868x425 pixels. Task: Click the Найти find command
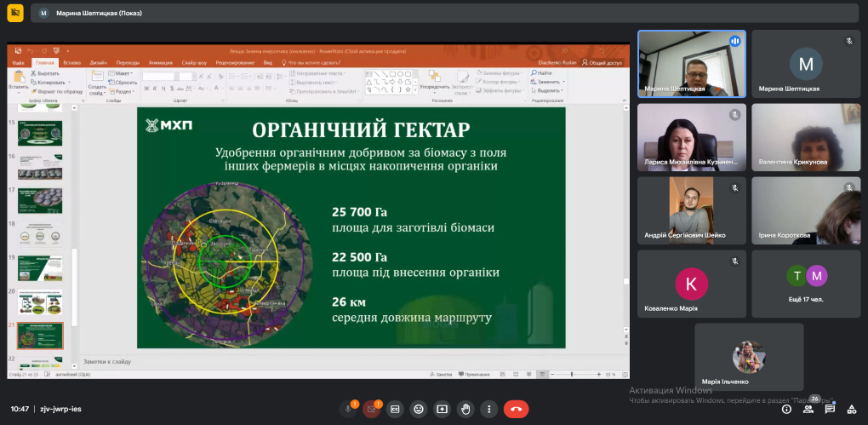tap(541, 73)
